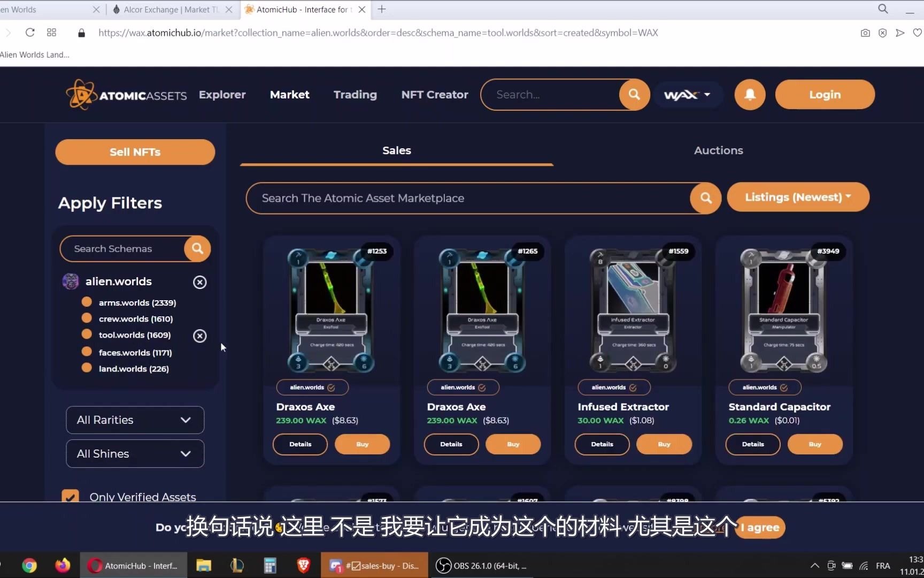This screenshot has height=578, width=924.
Task: Open the All Rarities dropdown
Action: click(x=135, y=420)
